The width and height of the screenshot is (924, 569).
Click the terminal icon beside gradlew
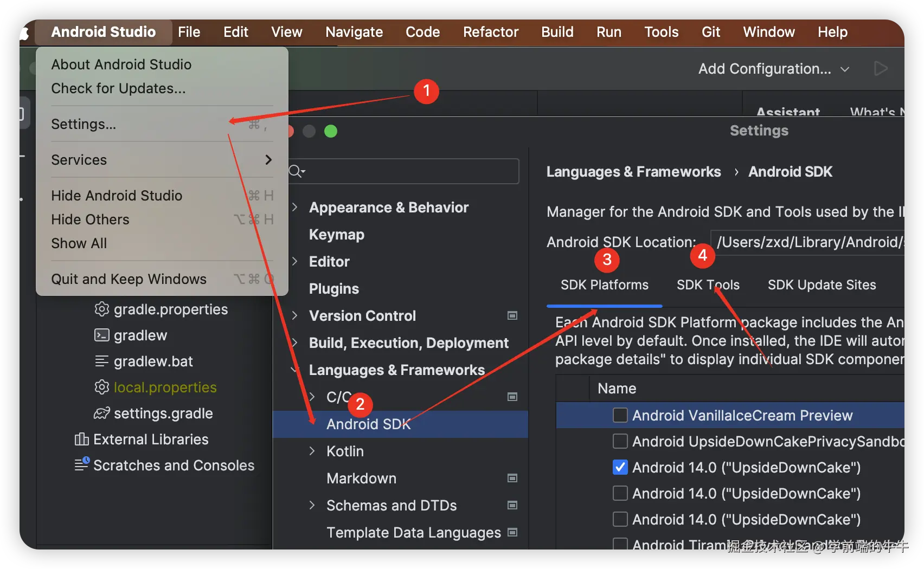pos(101,335)
